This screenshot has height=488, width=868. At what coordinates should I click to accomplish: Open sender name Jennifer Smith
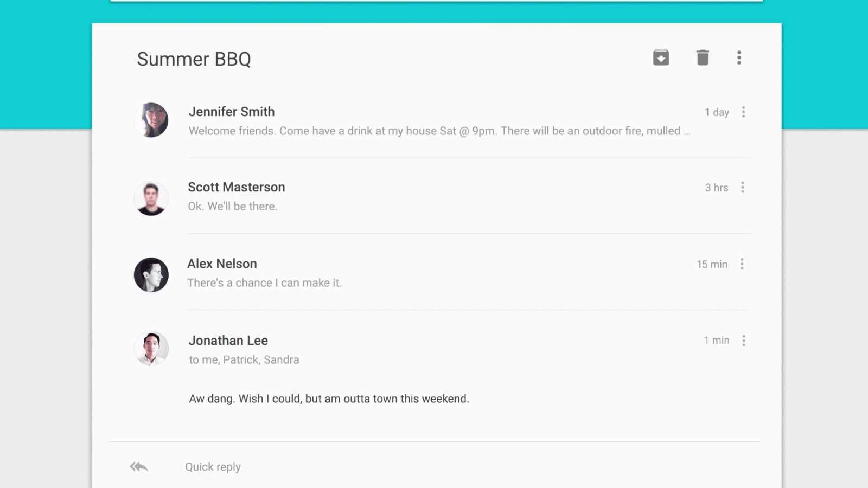232,112
